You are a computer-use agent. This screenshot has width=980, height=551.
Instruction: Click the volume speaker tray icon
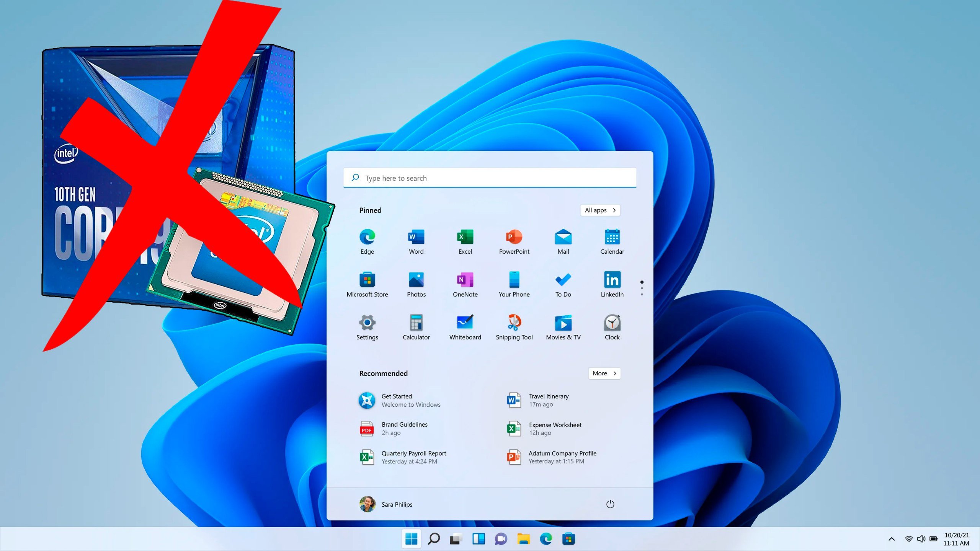(921, 539)
